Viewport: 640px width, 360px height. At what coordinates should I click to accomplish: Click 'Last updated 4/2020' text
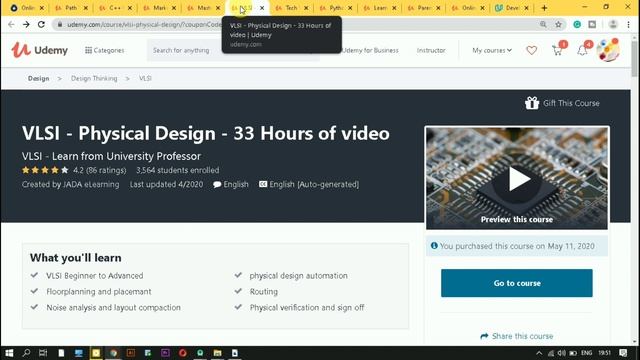coord(166,184)
